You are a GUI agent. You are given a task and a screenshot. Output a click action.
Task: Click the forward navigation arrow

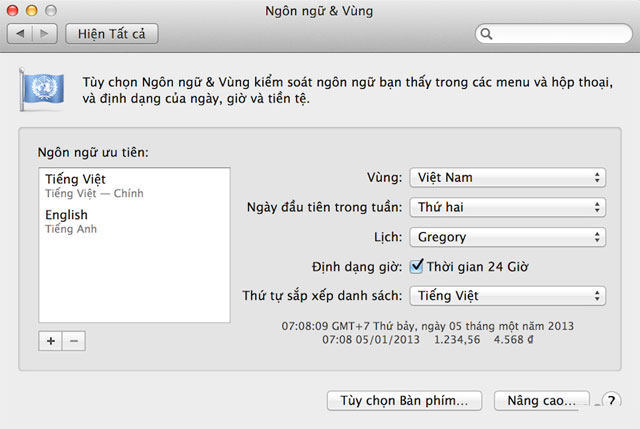pyautogui.click(x=45, y=34)
